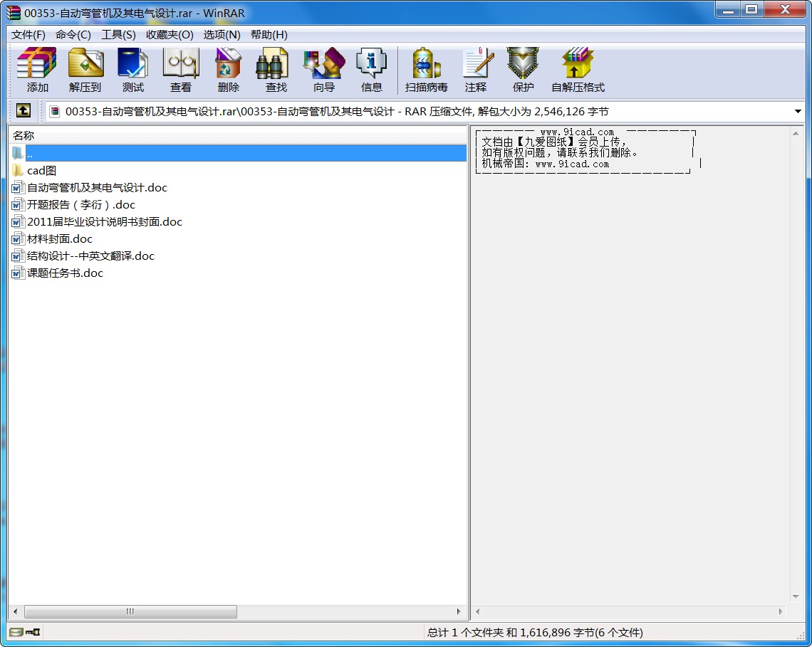Open the 帮助(H) menu
The height and width of the screenshot is (647, 812).
tap(269, 35)
